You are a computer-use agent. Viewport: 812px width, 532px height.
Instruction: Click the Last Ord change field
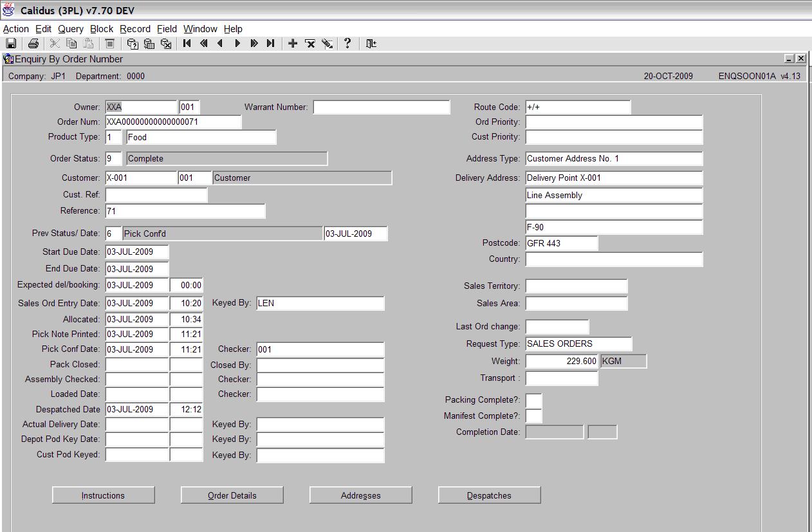[557, 327]
